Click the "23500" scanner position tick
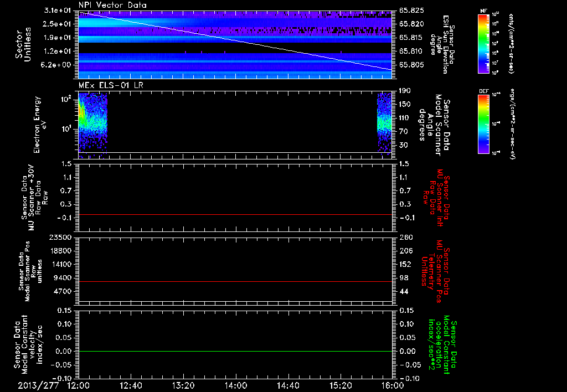 tap(60, 237)
